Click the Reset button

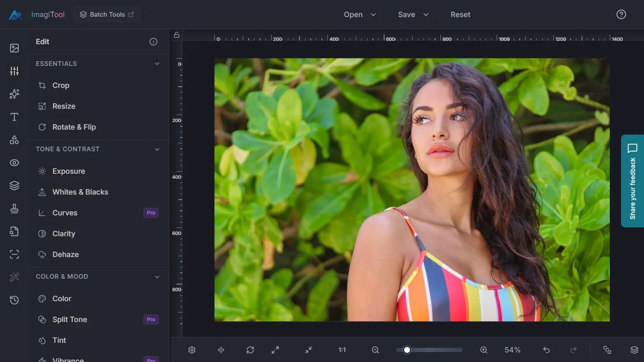[460, 15]
